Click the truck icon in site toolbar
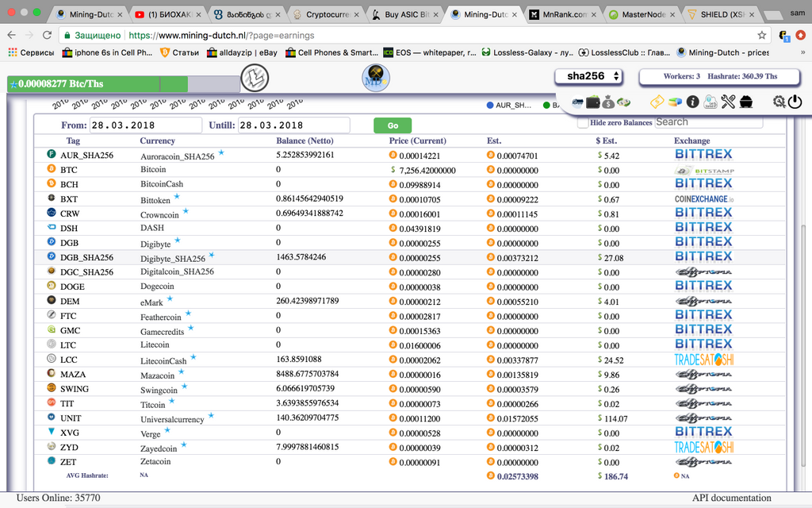This screenshot has height=508, width=812. click(577, 102)
